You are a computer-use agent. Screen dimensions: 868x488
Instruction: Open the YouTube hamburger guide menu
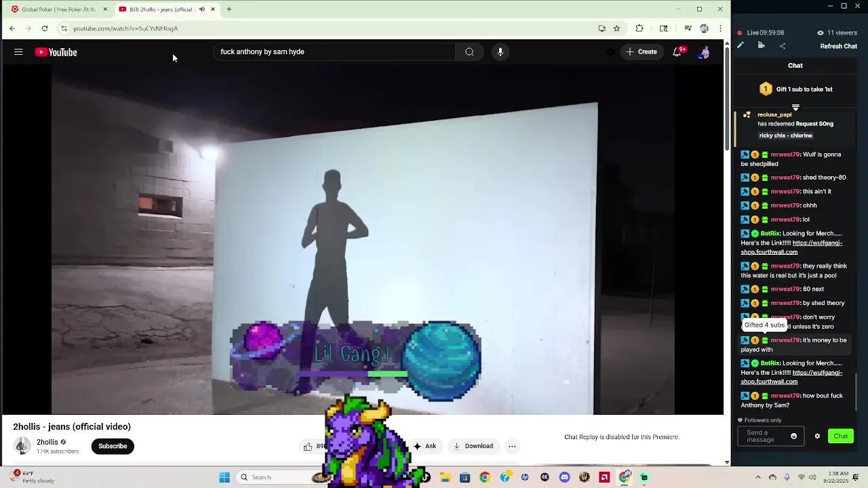pos(18,52)
